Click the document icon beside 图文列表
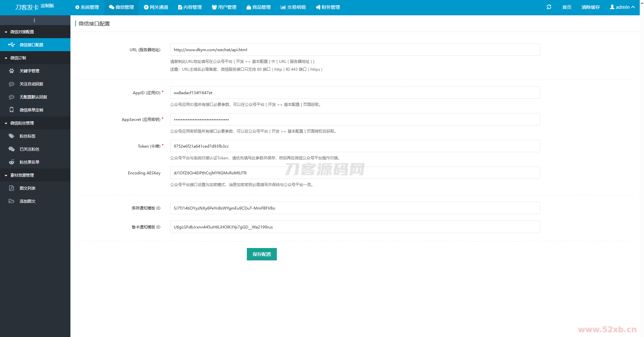Image resolution: width=644 pixels, height=337 pixels. (x=12, y=188)
